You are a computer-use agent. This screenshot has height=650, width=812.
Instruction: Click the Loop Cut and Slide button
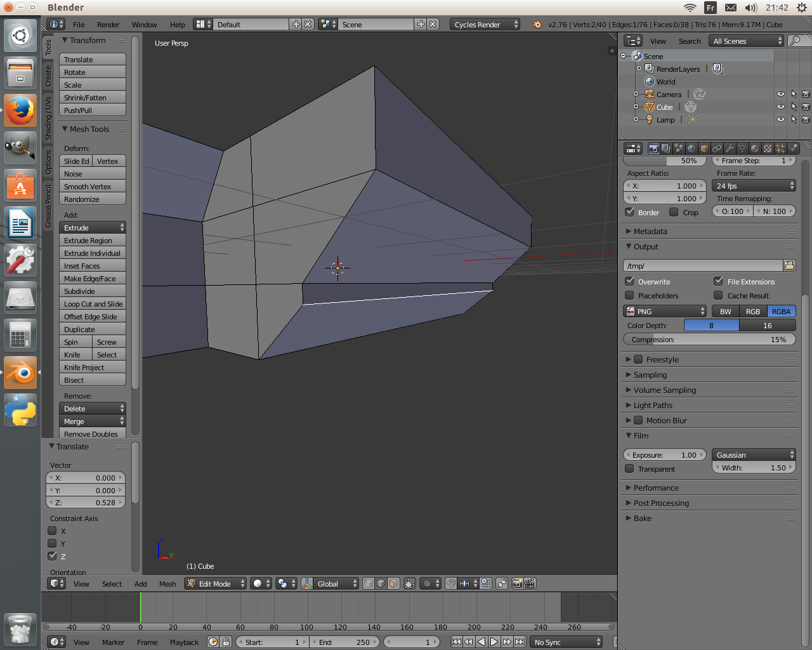click(93, 303)
